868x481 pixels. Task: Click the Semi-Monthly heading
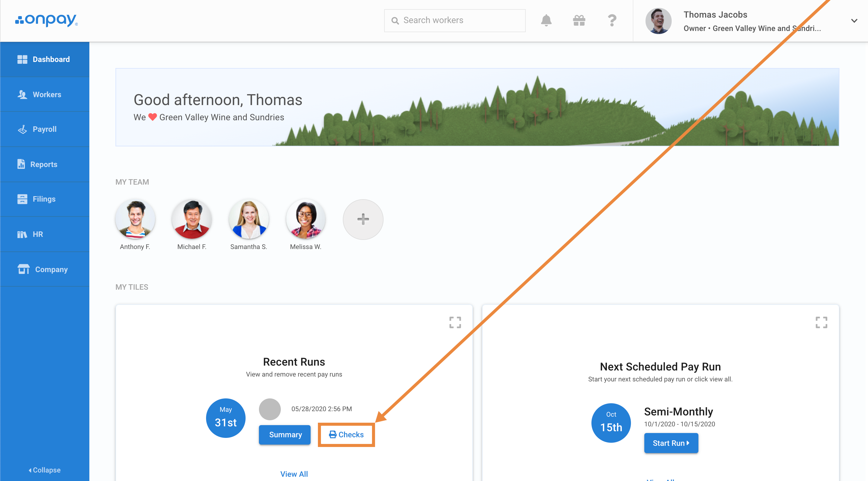[x=678, y=411]
